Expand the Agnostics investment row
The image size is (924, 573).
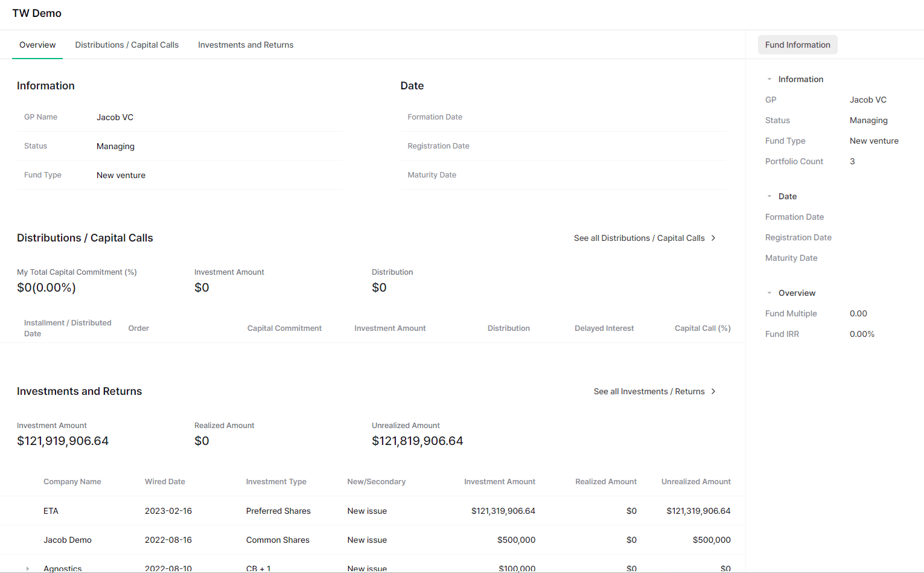(27, 569)
